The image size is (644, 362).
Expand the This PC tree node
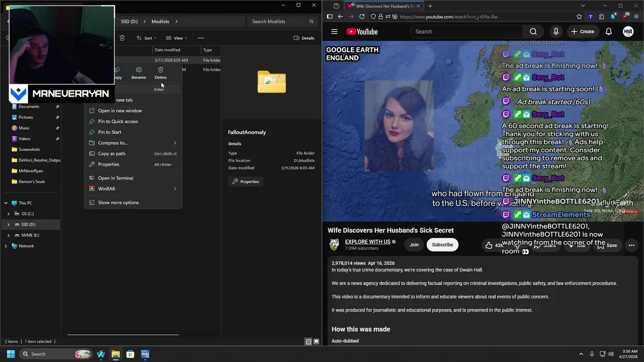pos(6,203)
